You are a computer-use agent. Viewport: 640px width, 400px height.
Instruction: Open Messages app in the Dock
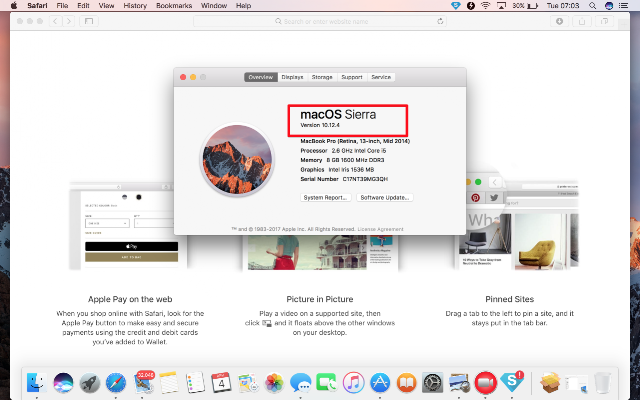coord(301,383)
